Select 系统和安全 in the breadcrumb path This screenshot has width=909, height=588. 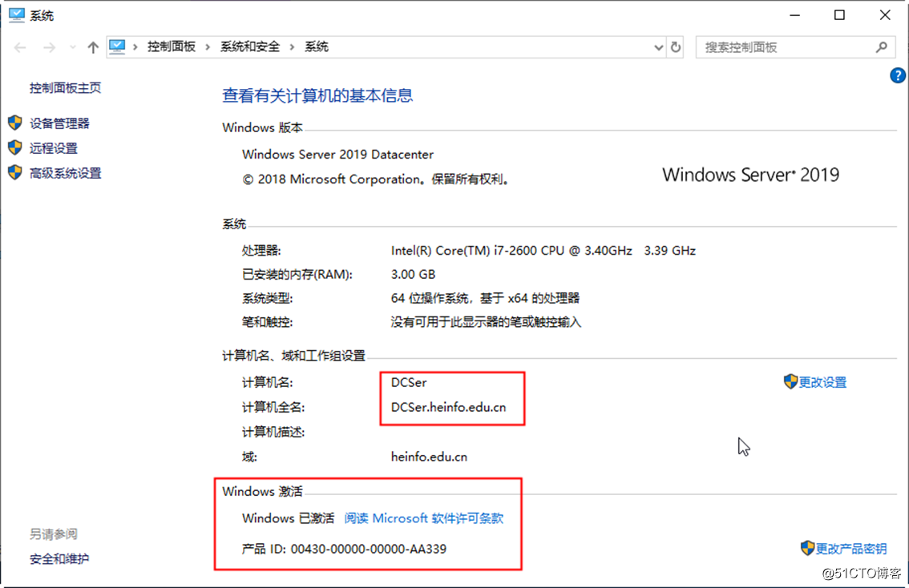click(x=250, y=47)
